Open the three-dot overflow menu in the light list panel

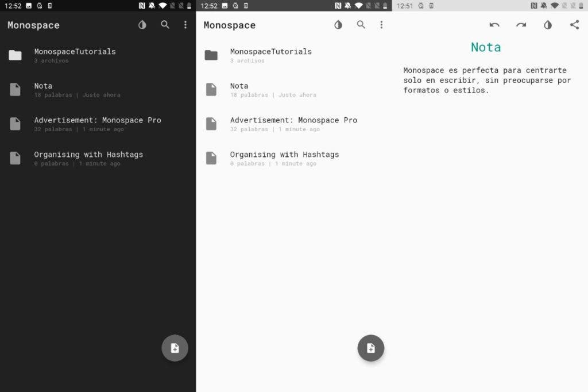(x=381, y=25)
